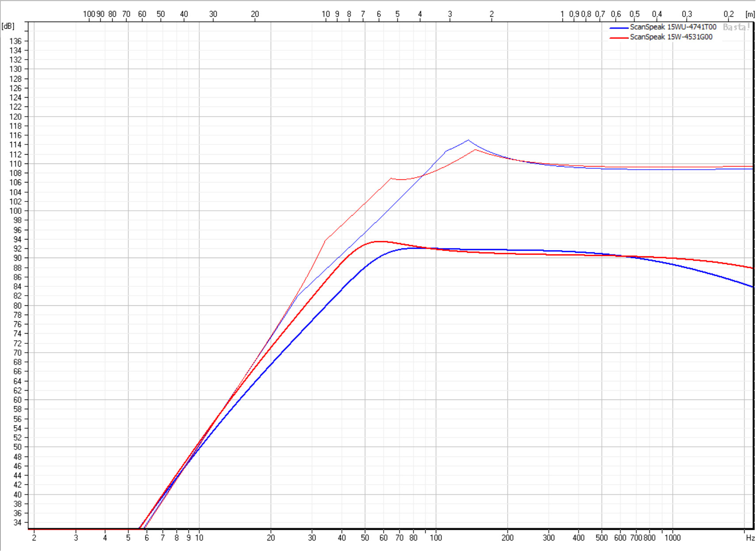Click the [m] wavelength unit label
The height and width of the screenshot is (551, 756).
pos(750,14)
